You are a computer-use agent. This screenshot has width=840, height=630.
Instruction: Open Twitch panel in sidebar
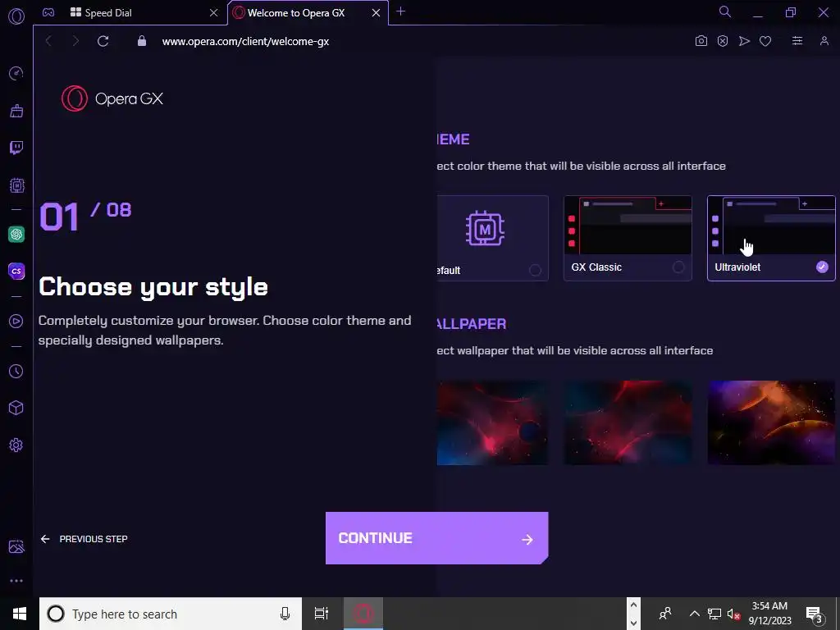point(16,148)
